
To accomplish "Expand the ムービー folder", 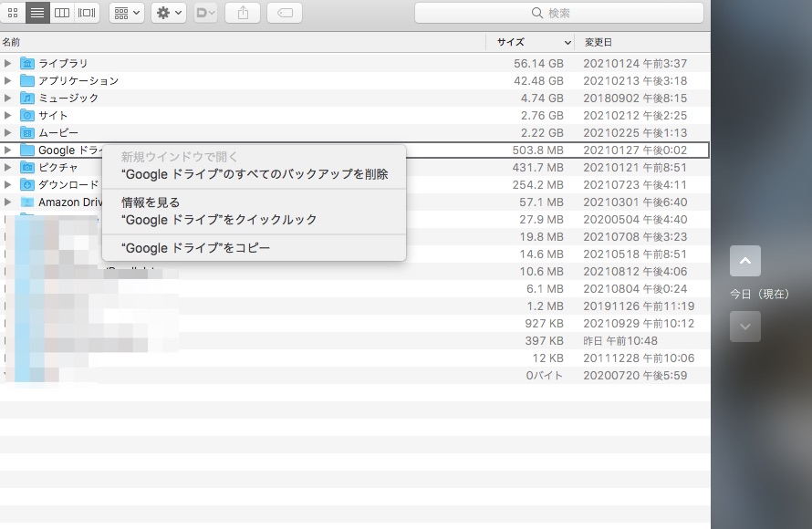I will 7,132.
